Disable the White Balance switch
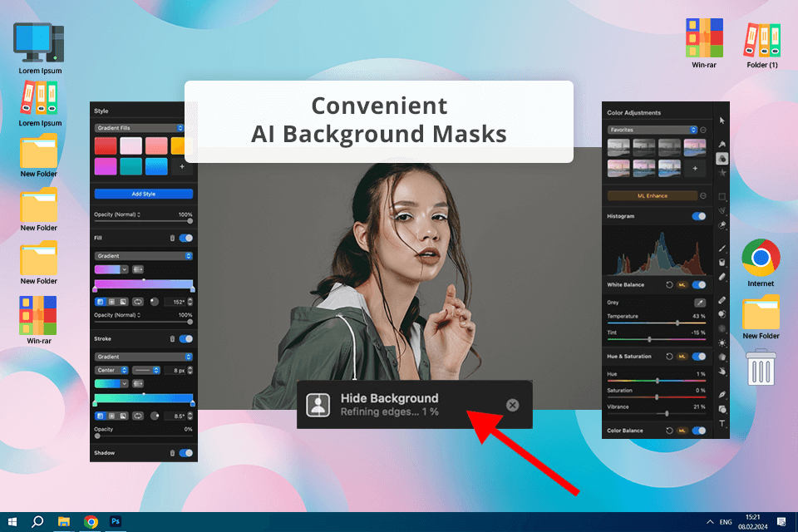This screenshot has width=798, height=532. 699,284
